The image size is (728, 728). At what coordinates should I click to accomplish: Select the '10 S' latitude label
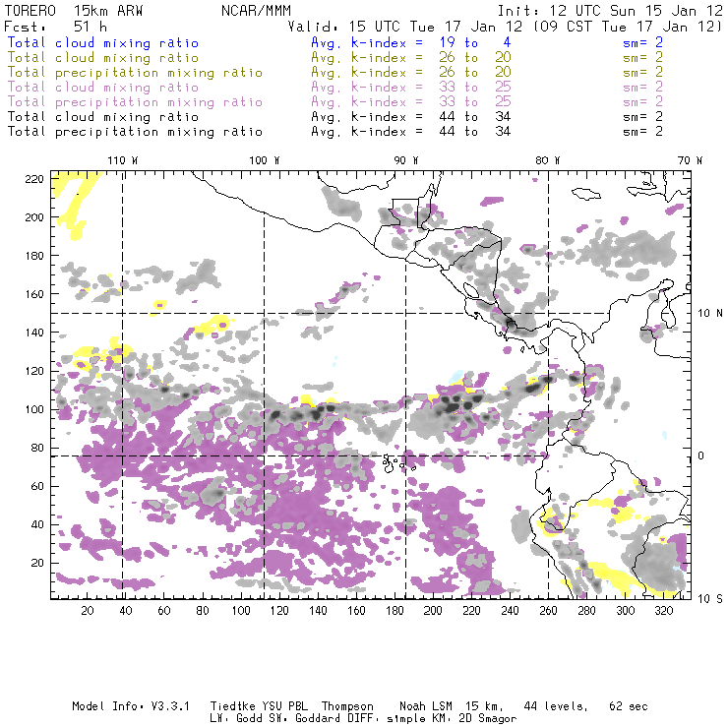710,599
